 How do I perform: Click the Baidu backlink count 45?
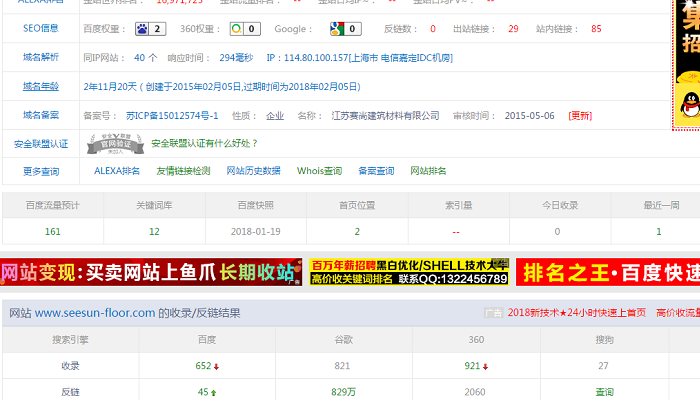(203, 392)
